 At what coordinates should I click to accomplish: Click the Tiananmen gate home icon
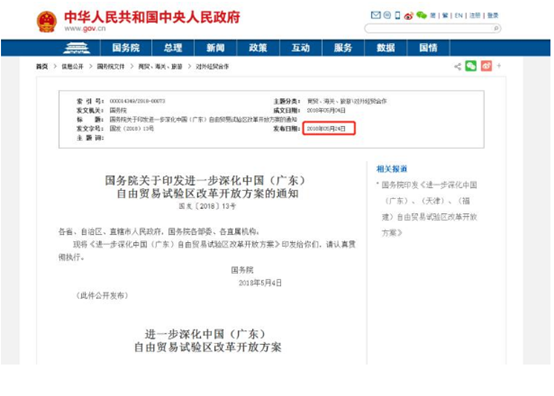pyautogui.click(x=76, y=48)
